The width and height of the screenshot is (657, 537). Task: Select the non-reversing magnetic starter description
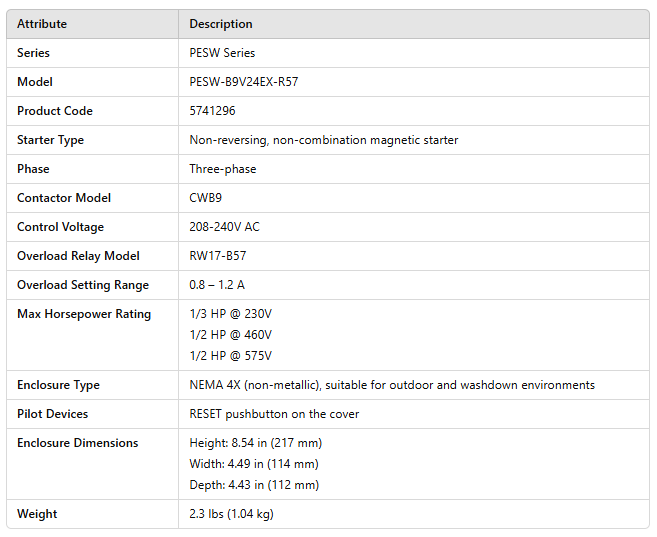(x=323, y=140)
